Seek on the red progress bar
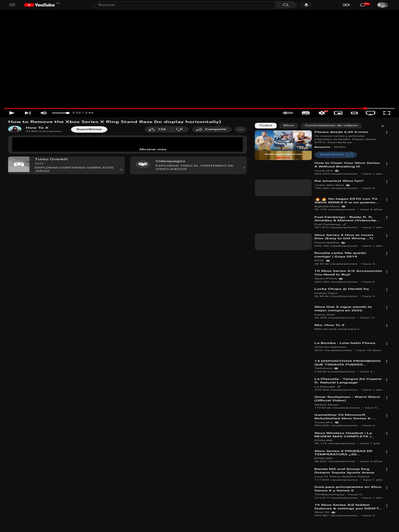 coord(199,108)
